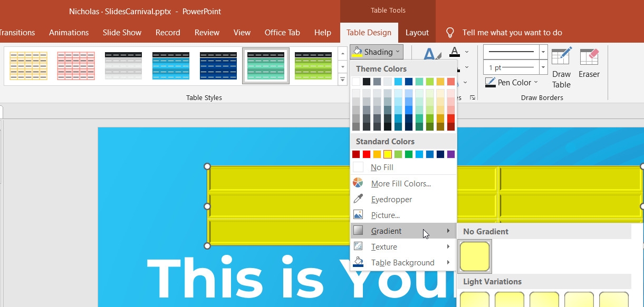Open the Help tab
The width and height of the screenshot is (644, 307).
(323, 33)
